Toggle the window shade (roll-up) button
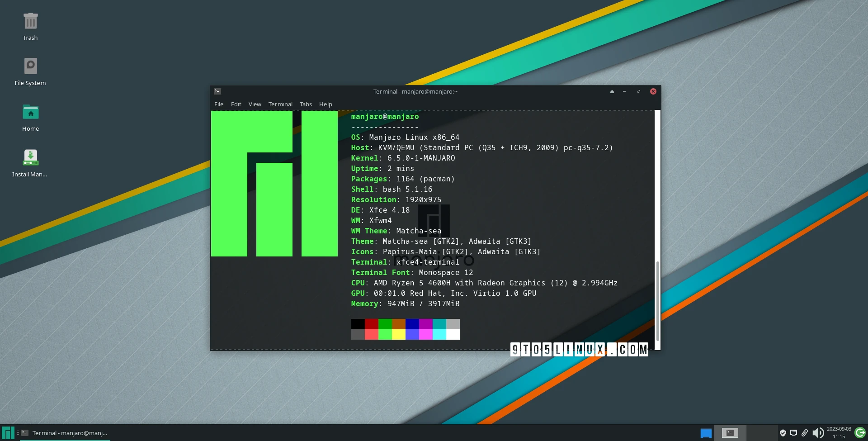This screenshot has height=441, width=868. (x=612, y=91)
